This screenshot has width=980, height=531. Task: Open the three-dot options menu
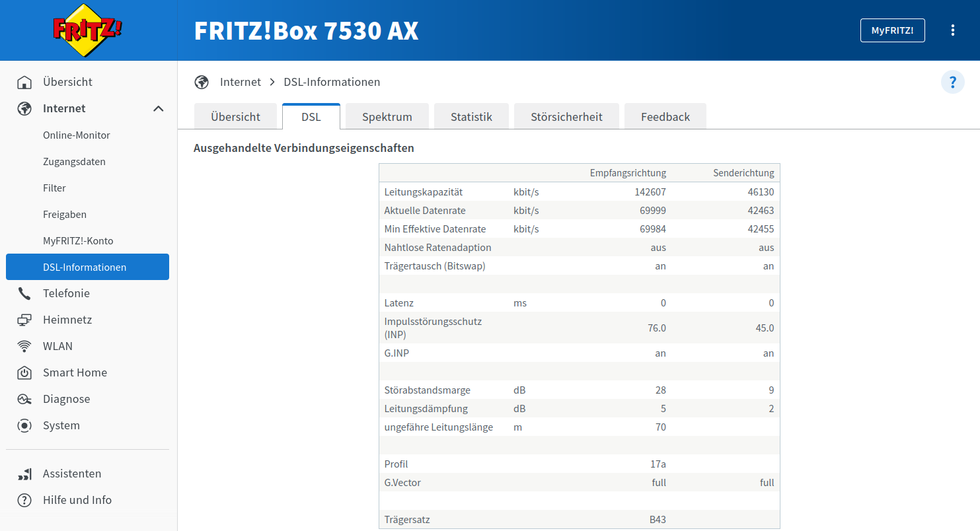952,30
